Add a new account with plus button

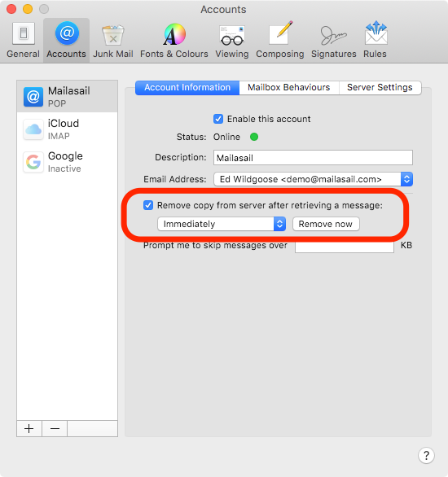pyautogui.click(x=29, y=428)
